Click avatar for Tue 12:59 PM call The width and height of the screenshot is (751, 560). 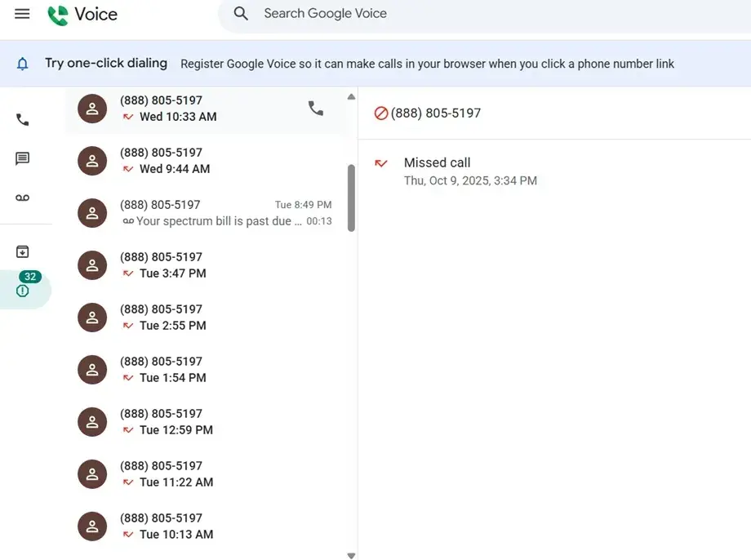click(92, 422)
